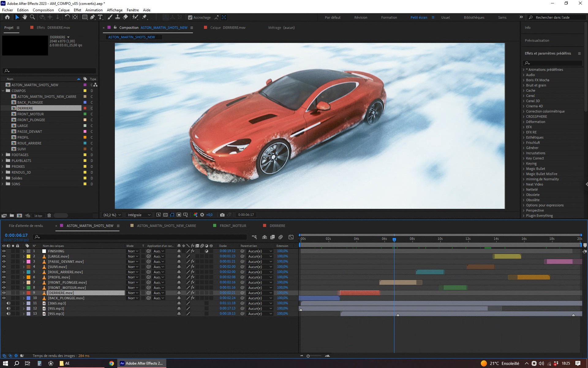This screenshot has width=588, height=368.
Task: Toggle mask and shape path visibility icon
Action: 172,215
